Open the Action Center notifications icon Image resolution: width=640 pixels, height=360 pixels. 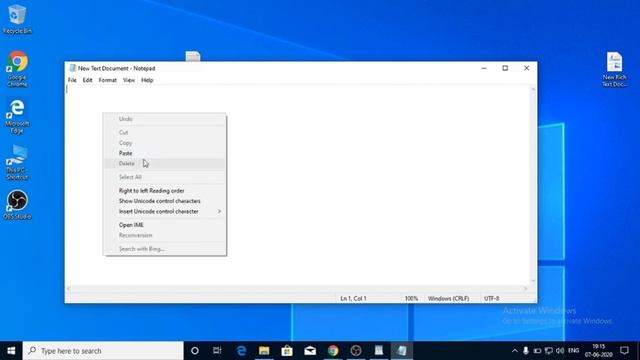(x=624, y=351)
